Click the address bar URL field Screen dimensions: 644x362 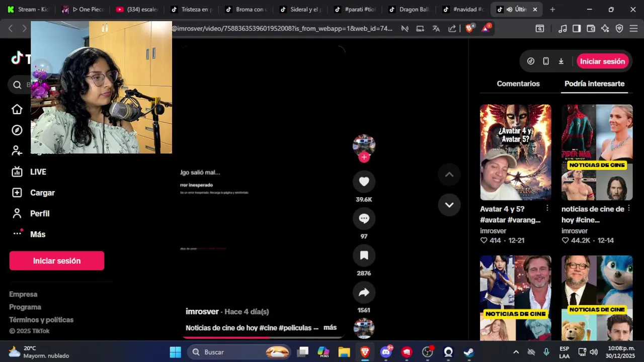282,29
